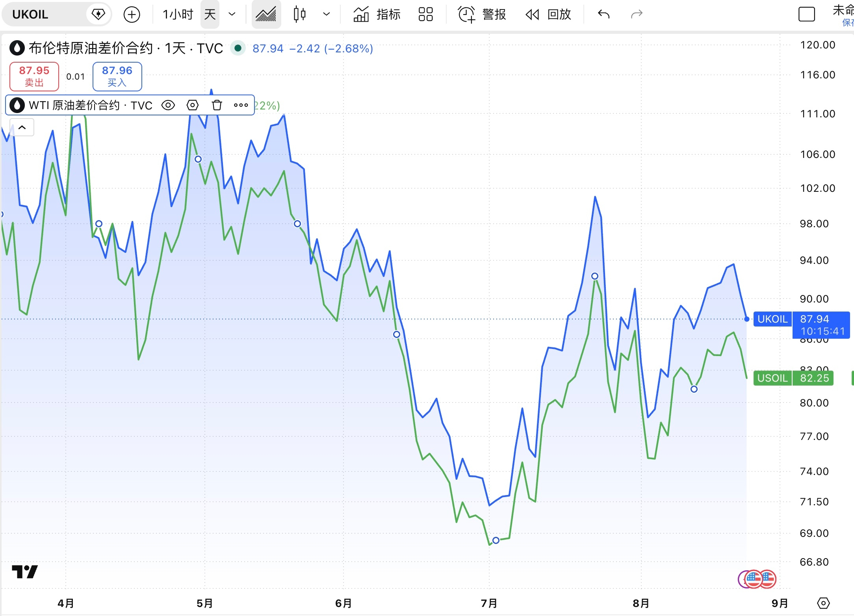The image size is (854, 616).
Task: Open the 指标 indicators menu
Action: point(377,15)
